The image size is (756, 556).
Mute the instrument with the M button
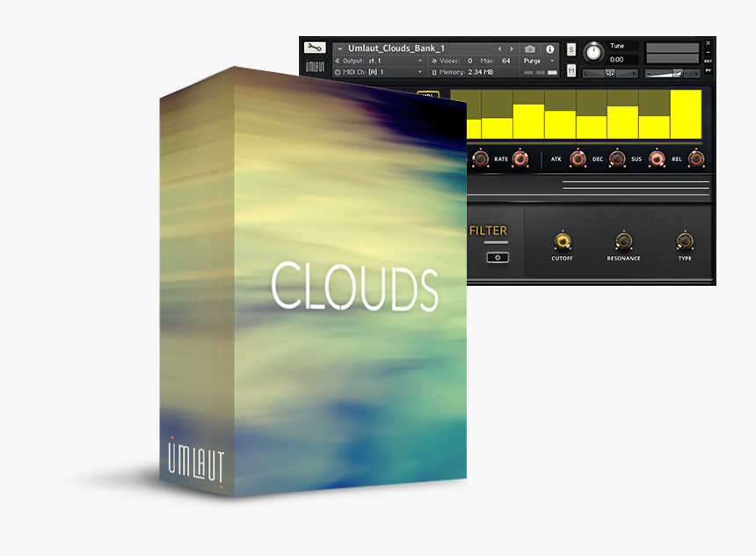click(572, 69)
